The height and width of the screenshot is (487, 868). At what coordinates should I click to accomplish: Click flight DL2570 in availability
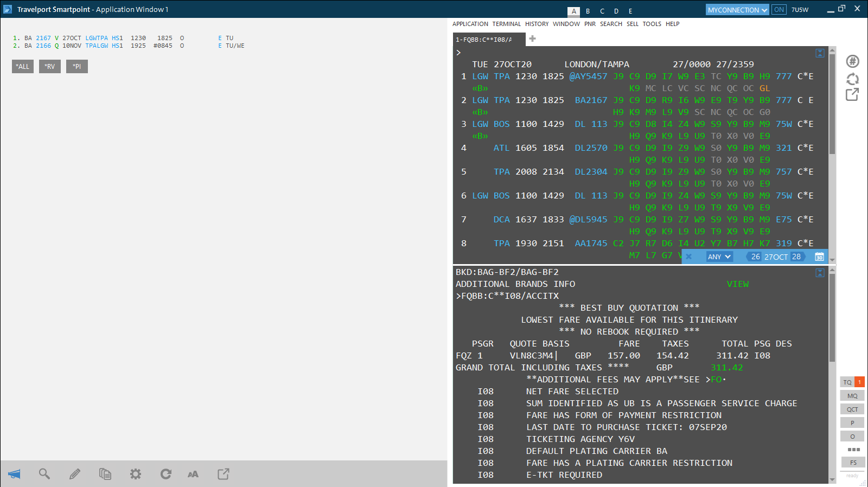(x=591, y=148)
